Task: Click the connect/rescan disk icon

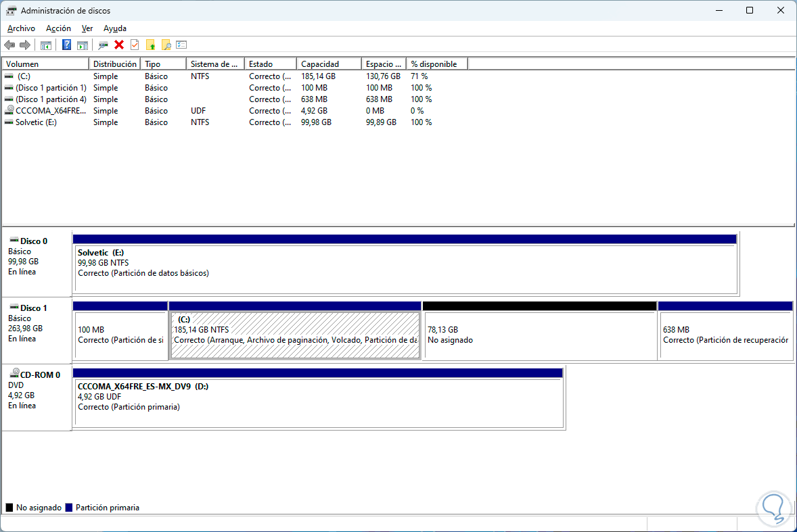Action: (x=104, y=45)
